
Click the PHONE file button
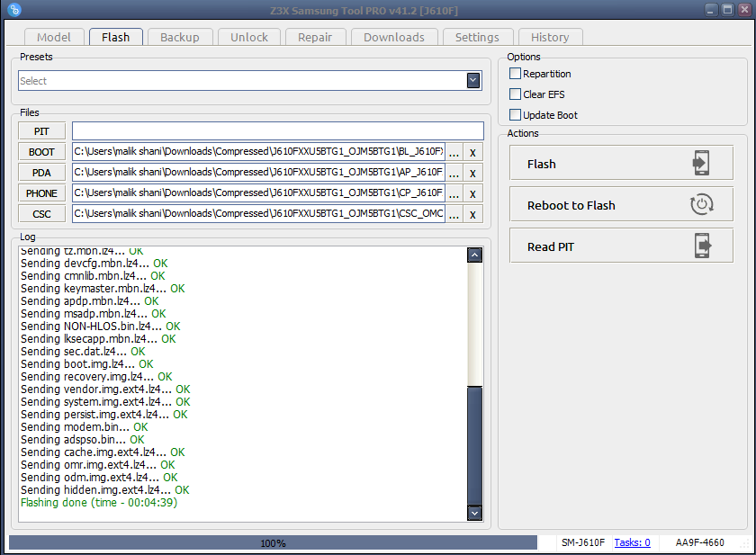point(42,193)
